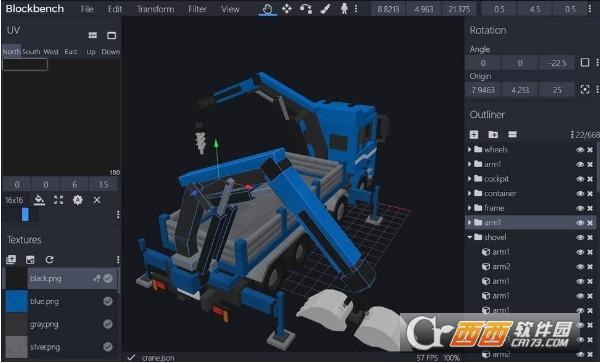Viewport: 600px width, 363px height.
Task: Open the Filter menu
Action: (197, 9)
